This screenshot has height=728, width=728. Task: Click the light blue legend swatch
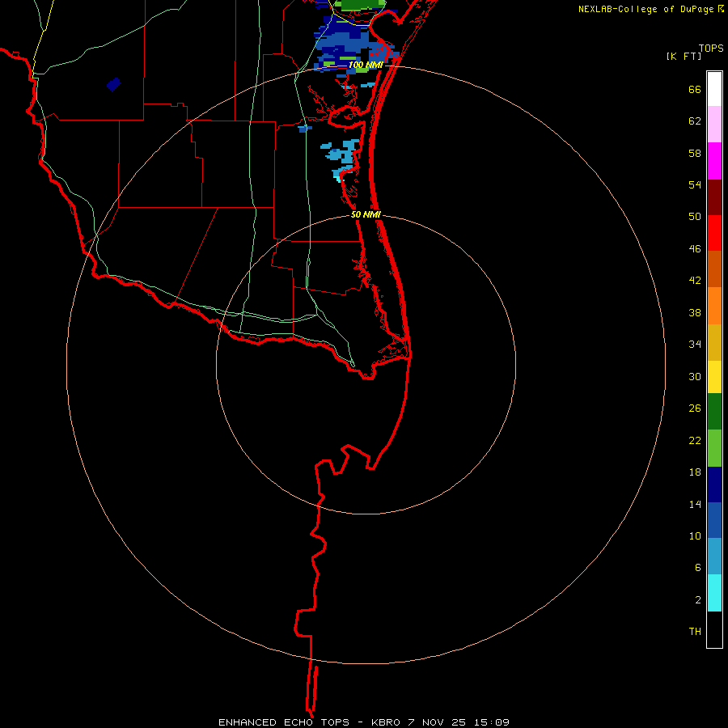(714, 557)
